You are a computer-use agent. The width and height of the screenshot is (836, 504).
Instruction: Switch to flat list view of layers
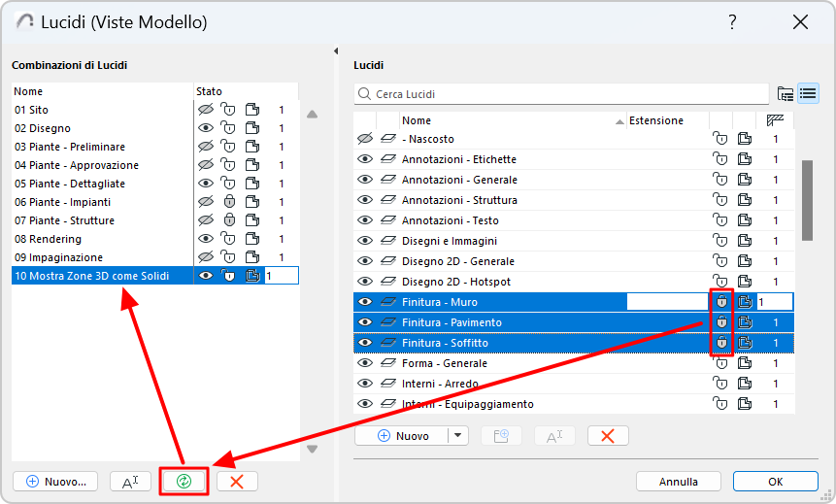click(808, 94)
